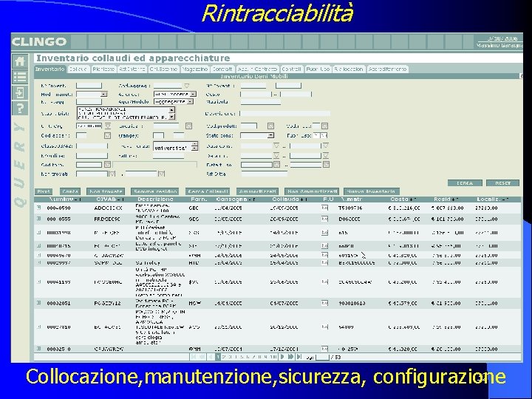The width and height of the screenshot is (532, 399).
Task: Go to page 10 in pager
Action: [273, 357]
